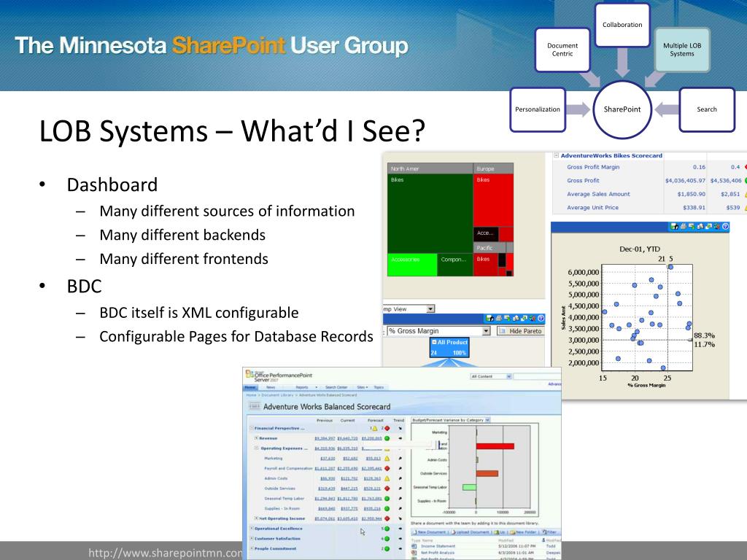
Task: Click the Office PerformancePoint Server logo
Action: (279, 376)
